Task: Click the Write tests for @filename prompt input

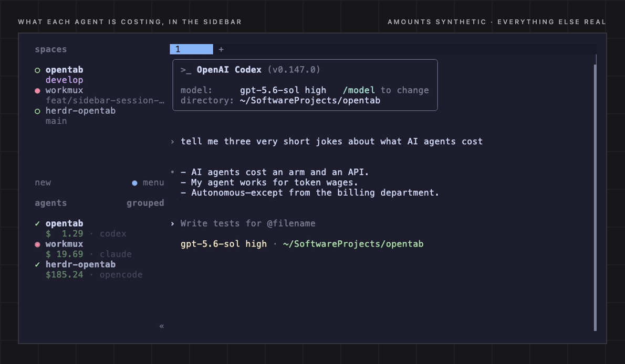Action: click(x=248, y=223)
